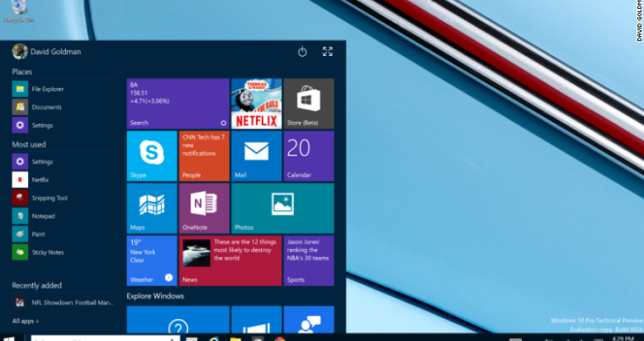Open the People tile with CNN notifications
The image size is (644, 341).
[x=204, y=156]
